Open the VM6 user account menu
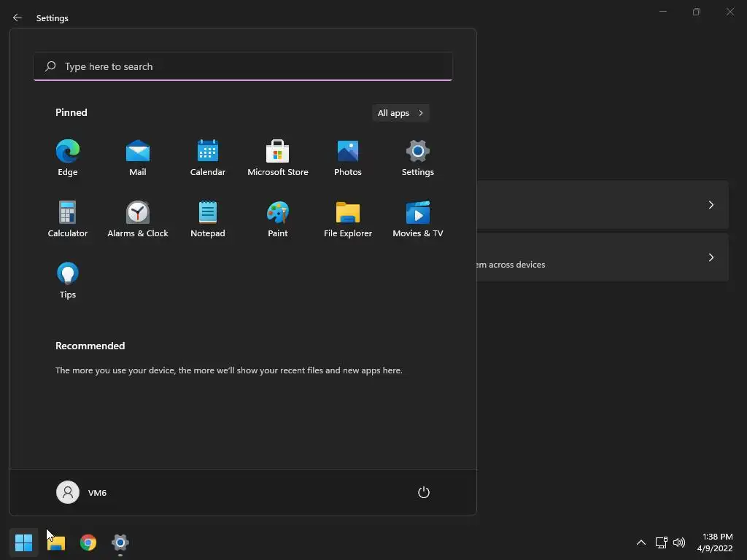 coord(82,492)
